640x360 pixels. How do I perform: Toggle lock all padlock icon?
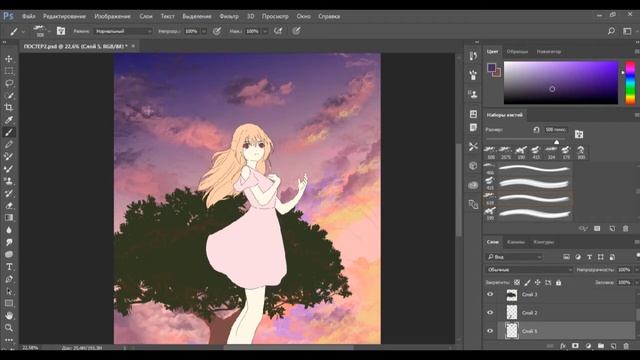(x=558, y=282)
